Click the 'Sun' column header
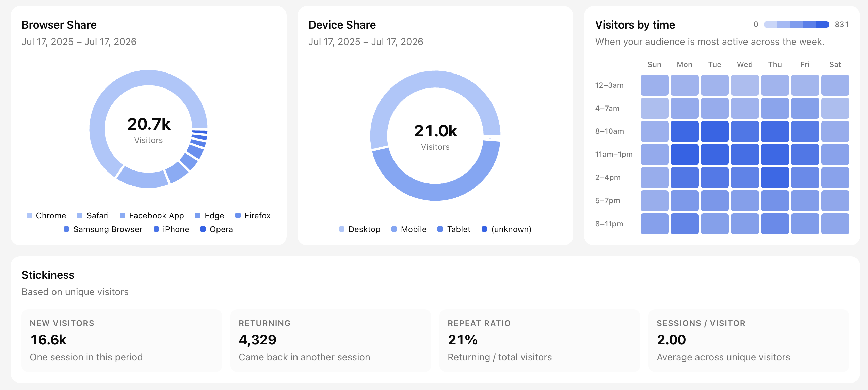Screen dimensions: 868x390 pos(655,65)
